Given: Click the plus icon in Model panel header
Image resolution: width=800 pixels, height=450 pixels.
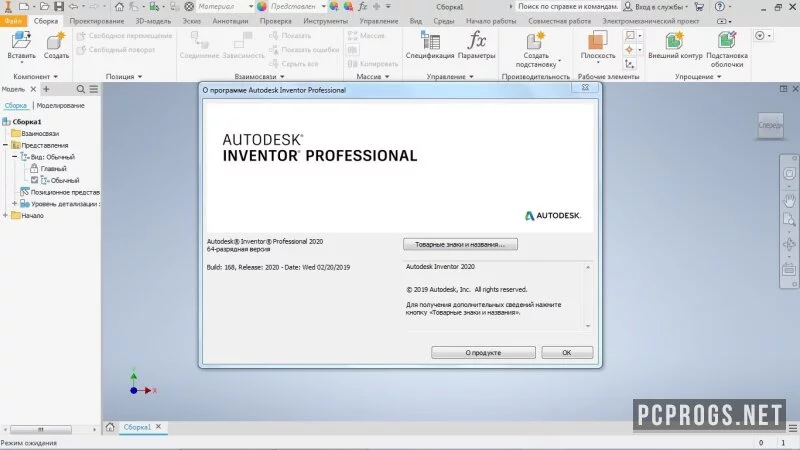Looking at the screenshot, I should pyautogui.click(x=46, y=89).
